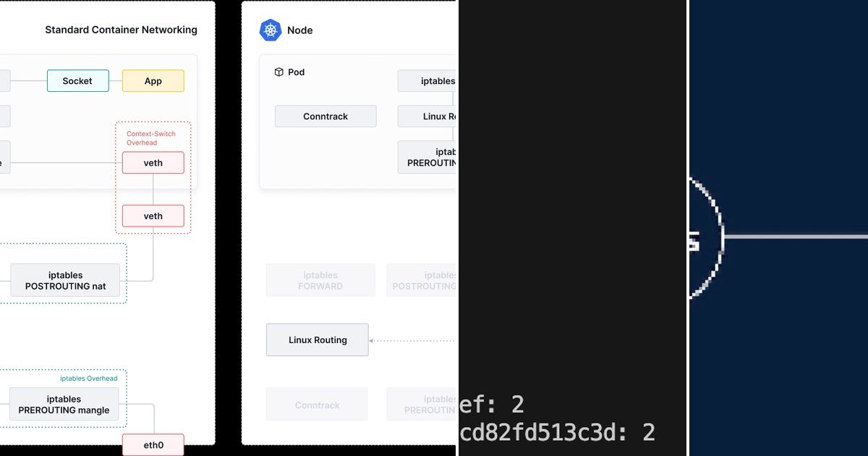
Task: Click the terminal line ending in 'cd82fd513c3d: 2'
Action: [558, 432]
